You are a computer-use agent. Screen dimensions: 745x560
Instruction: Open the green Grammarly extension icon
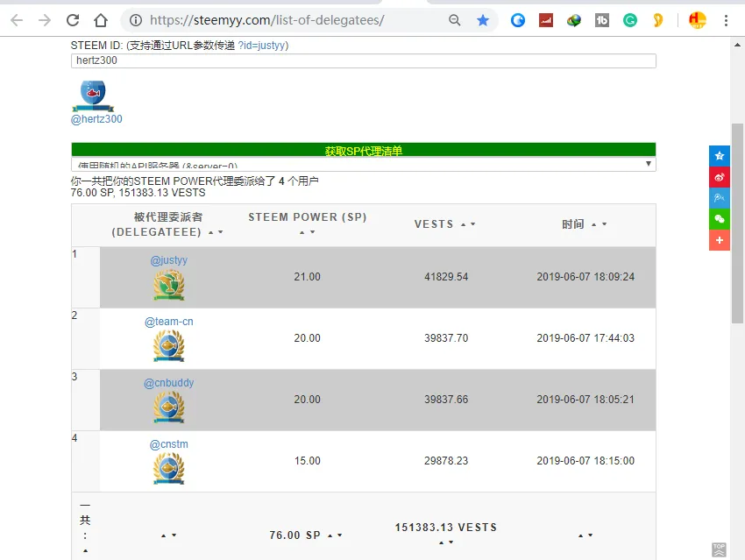coord(630,20)
